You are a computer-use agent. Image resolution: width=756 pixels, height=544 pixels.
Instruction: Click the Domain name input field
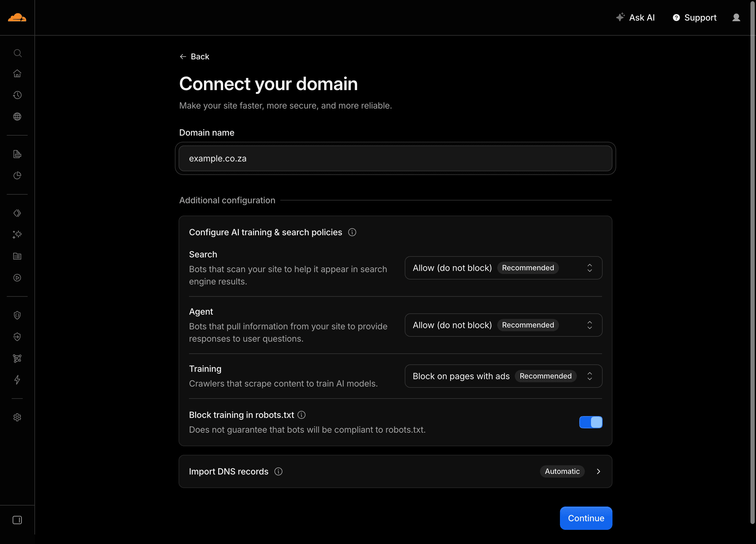(x=395, y=158)
